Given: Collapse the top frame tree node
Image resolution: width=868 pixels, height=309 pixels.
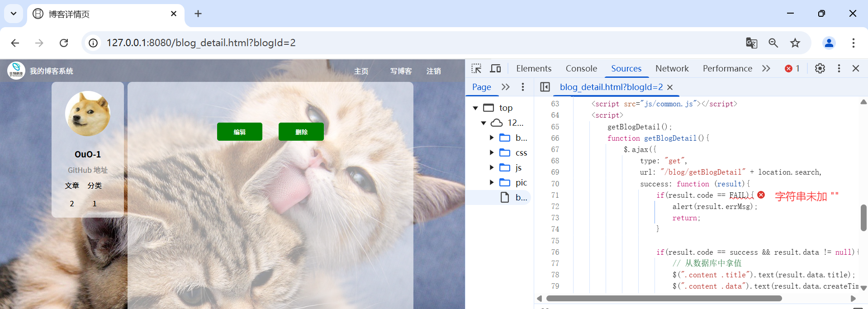Looking at the screenshot, I should tap(475, 108).
